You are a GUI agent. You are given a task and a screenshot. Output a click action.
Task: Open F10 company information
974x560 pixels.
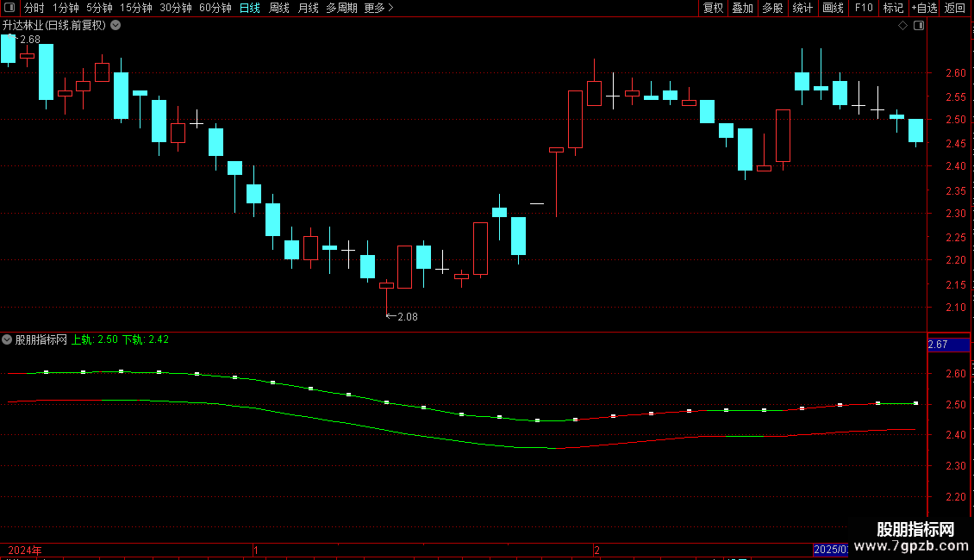[864, 8]
